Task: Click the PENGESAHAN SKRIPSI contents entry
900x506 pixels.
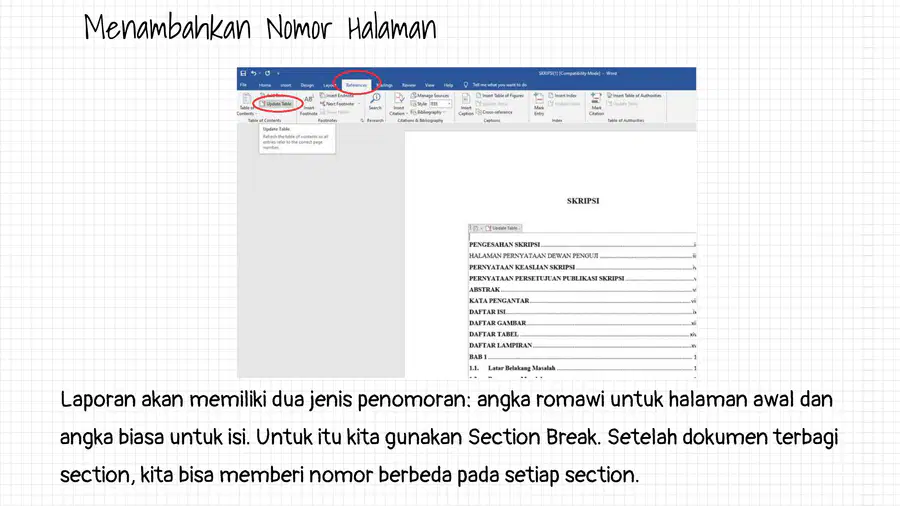Action: (x=582, y=244)
